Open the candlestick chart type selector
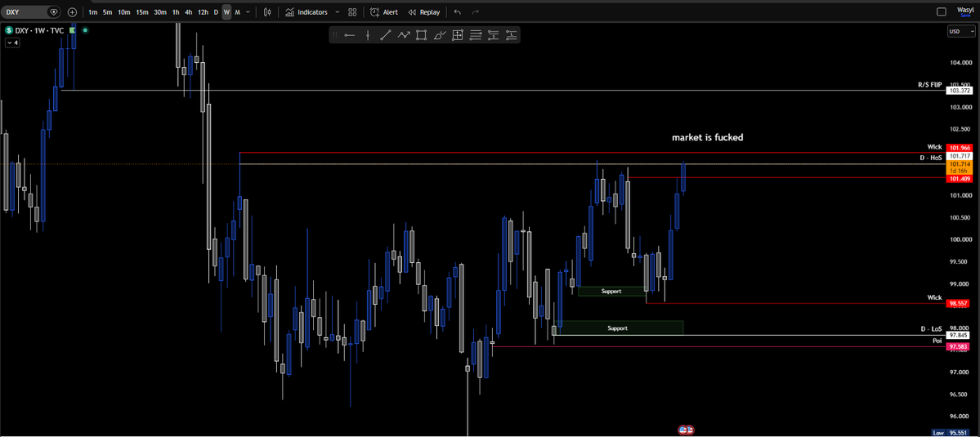 pos(267,12)
